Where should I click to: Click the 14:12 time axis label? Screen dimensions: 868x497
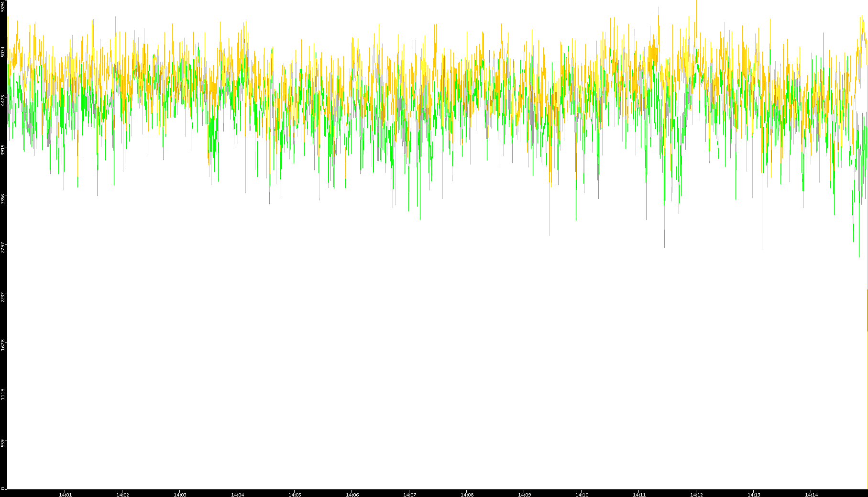point(696,495)
